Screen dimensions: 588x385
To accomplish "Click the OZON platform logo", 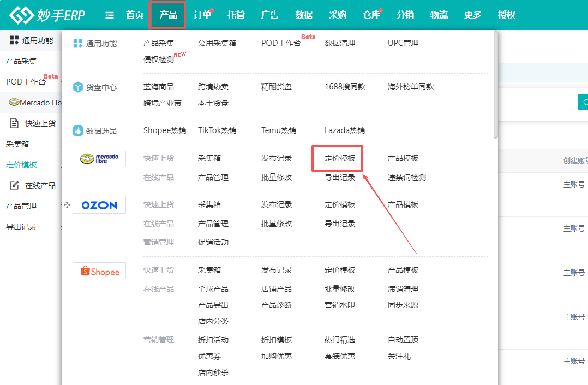I will pyautogui.click(x=99, y=205).
